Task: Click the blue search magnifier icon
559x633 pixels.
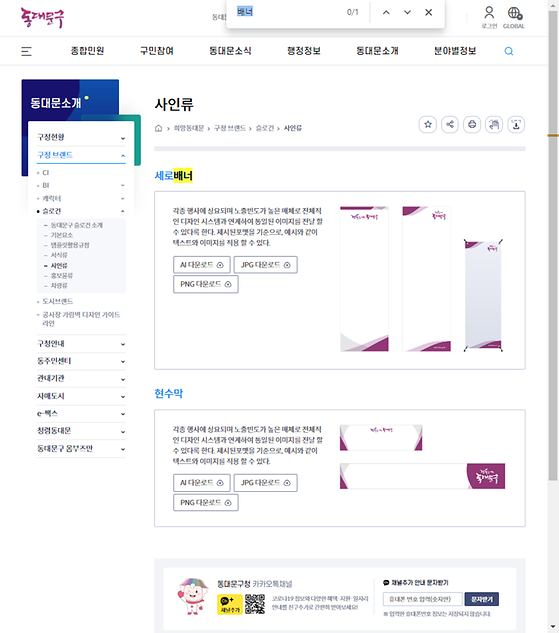Action: 509,51
